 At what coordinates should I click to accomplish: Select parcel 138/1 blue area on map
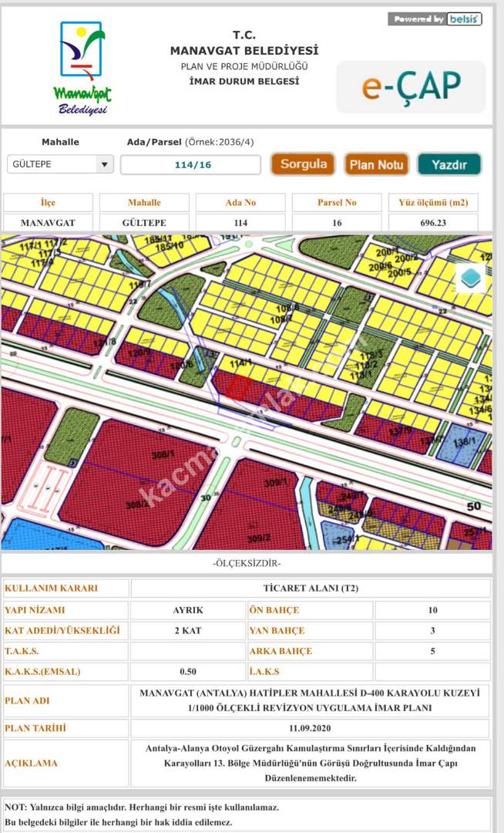(x=462, y=443)
